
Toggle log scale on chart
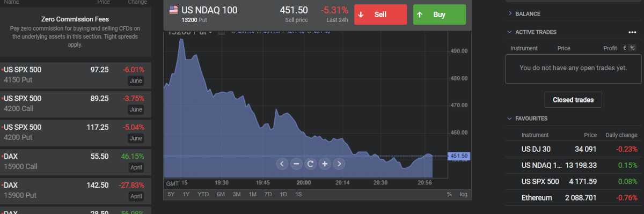(463, 194)
